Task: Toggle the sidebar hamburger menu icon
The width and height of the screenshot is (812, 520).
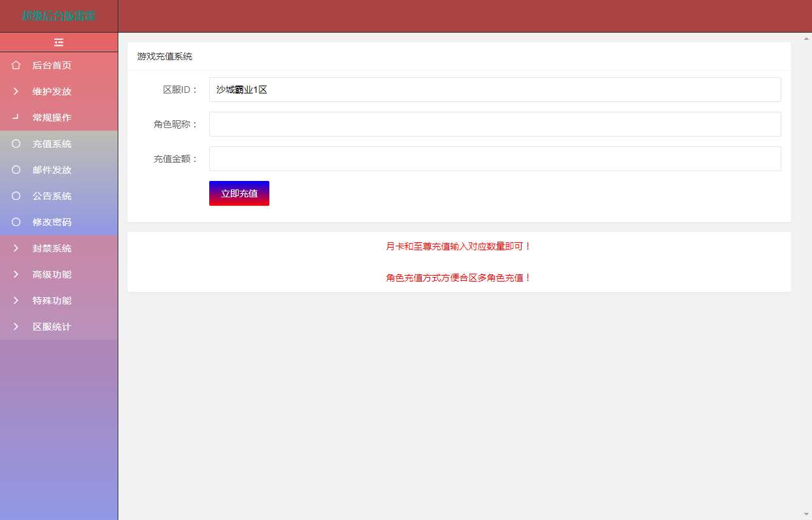Action: (59, 42)
